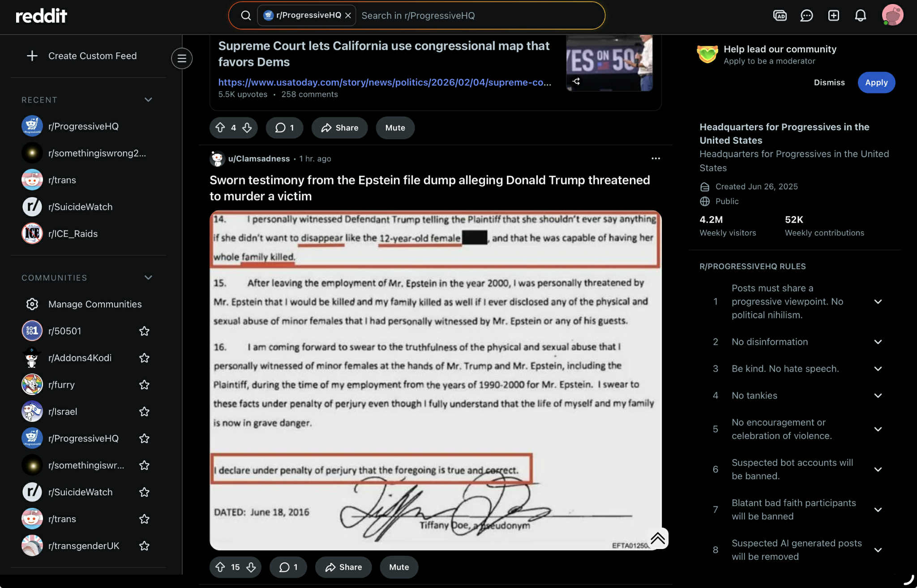Expand the No disinformation rule
This screenshot has width=917, height=588.
(x=878, y=342)
